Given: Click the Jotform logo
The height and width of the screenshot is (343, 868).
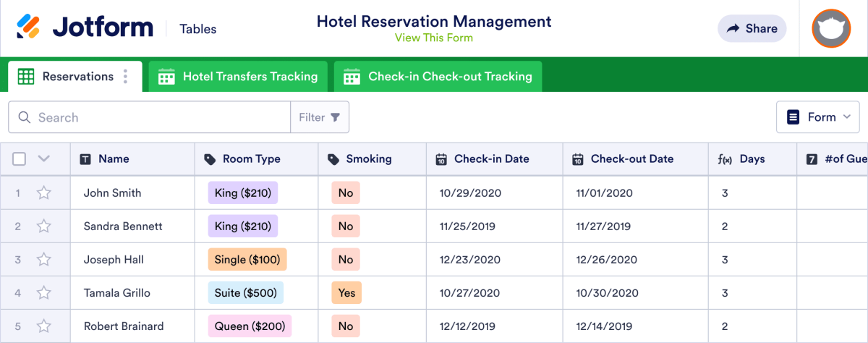Looking at the screenshot, I should [85, 28].
